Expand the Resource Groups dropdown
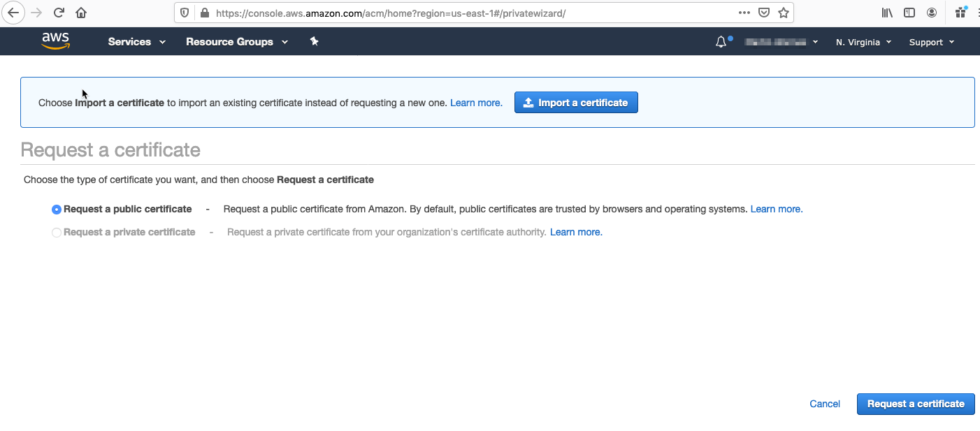This screenshot has width=980, height=431. tap(237, 42)
